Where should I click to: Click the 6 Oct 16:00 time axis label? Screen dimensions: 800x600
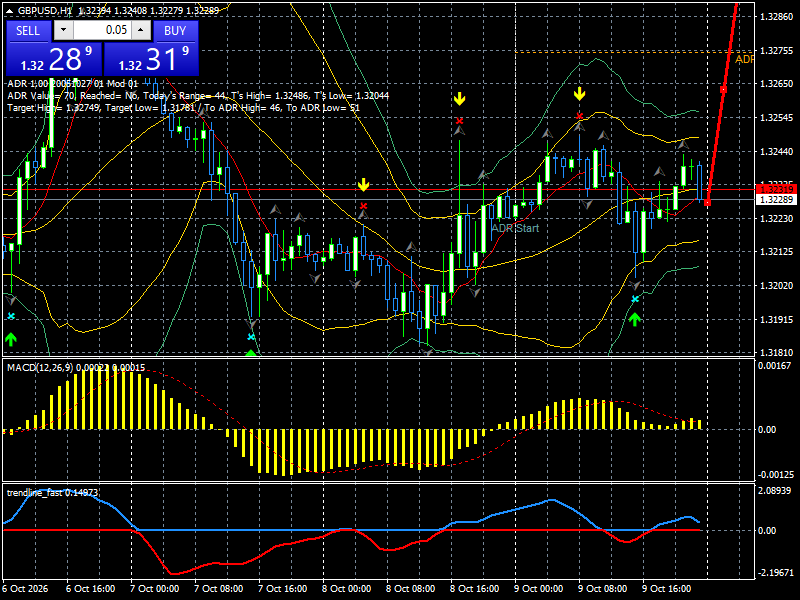91,589
